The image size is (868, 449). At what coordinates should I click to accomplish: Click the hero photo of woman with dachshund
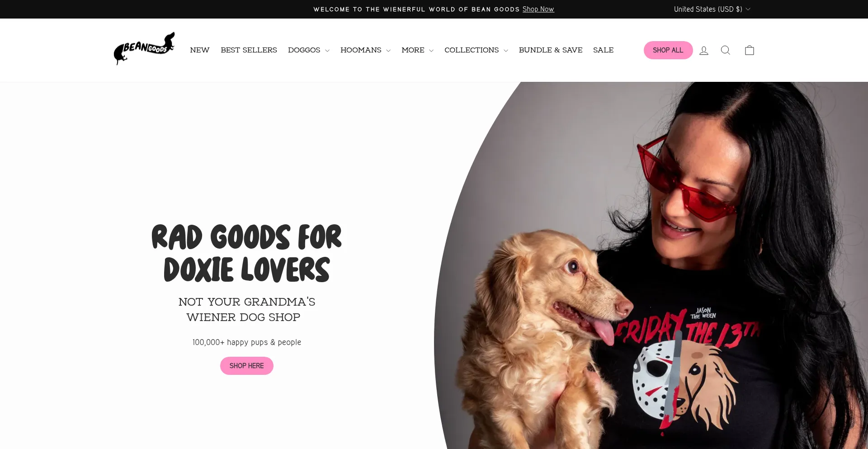(x=651, y=265)
